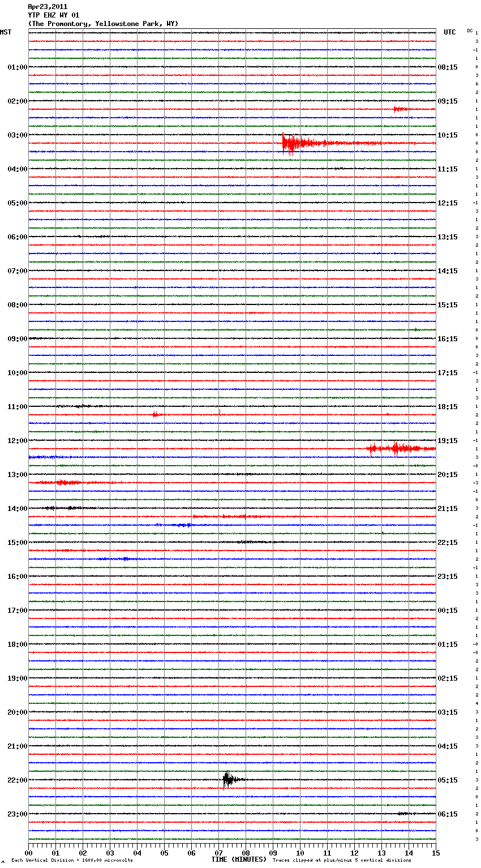The height and width of the screenshot is (868, 481).
Task: Click the 09 minute tick label
Action: pos(273,853)
